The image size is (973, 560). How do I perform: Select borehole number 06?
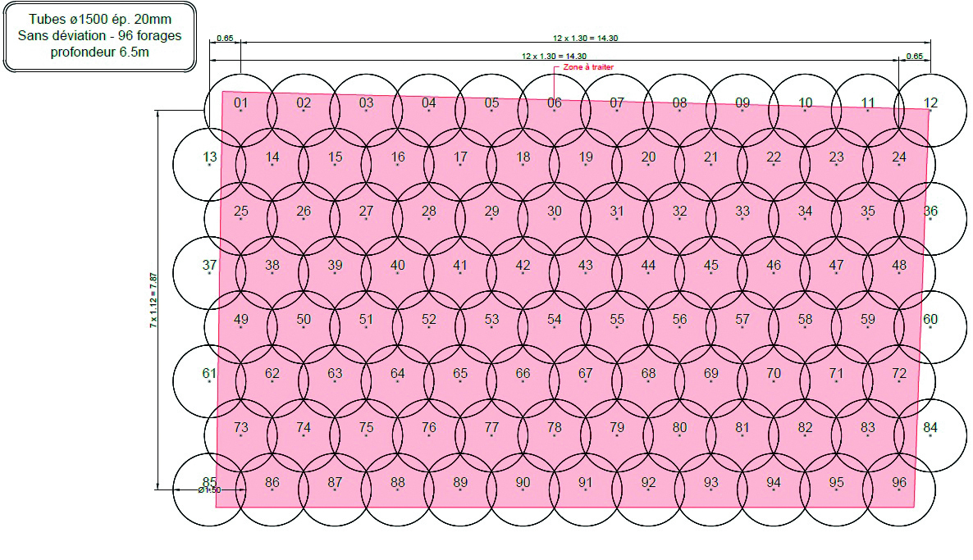pos(554,103)
